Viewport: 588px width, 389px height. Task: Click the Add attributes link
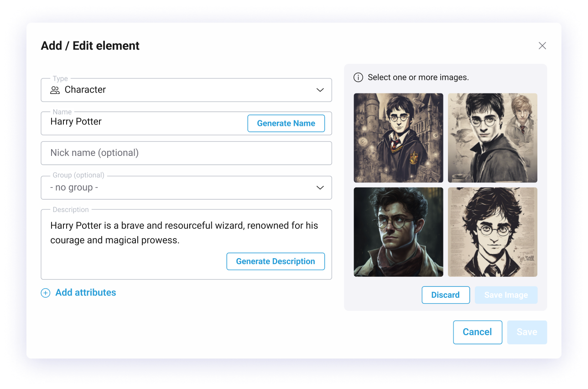[x=86, y=293]
